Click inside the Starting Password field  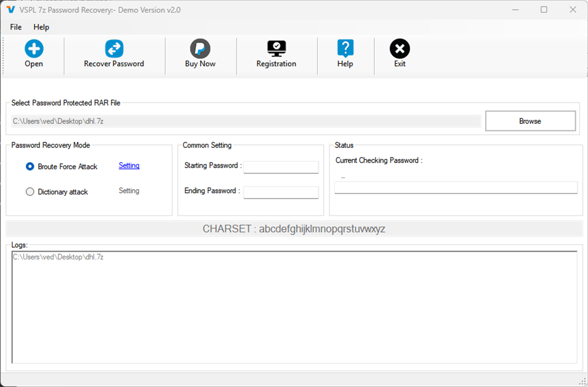click(x=281, y=167)
